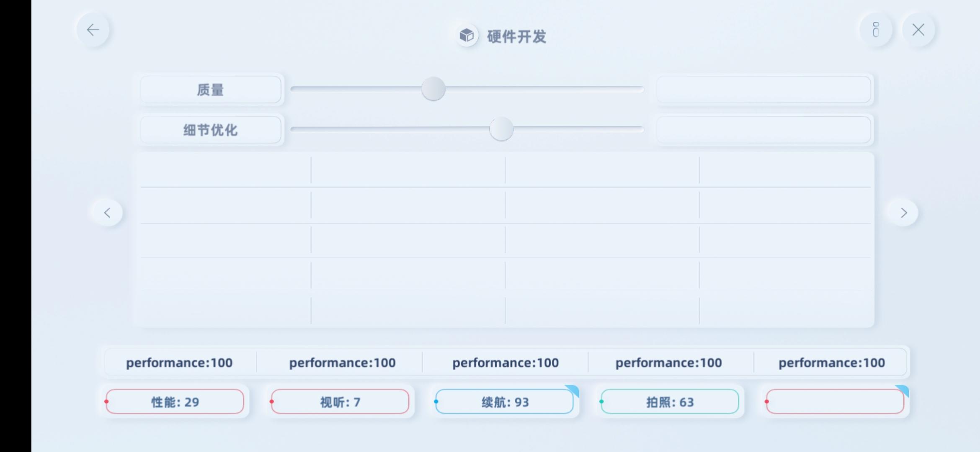Select the 拍照: 63 stat pill
Screen dimensions: 980x452
[670, 402]
